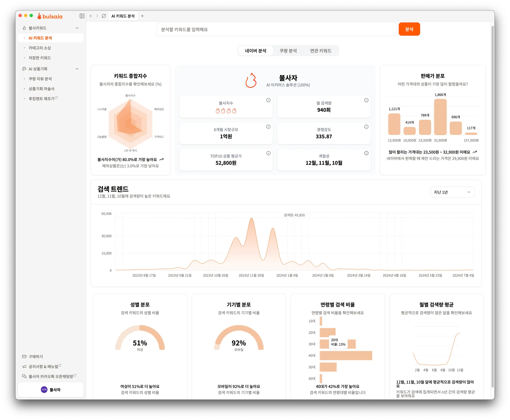Viewport: 510px width, 420px height.
Task: Click info icon on 경쟁강도 card
Action: click(x=366, y=127)
